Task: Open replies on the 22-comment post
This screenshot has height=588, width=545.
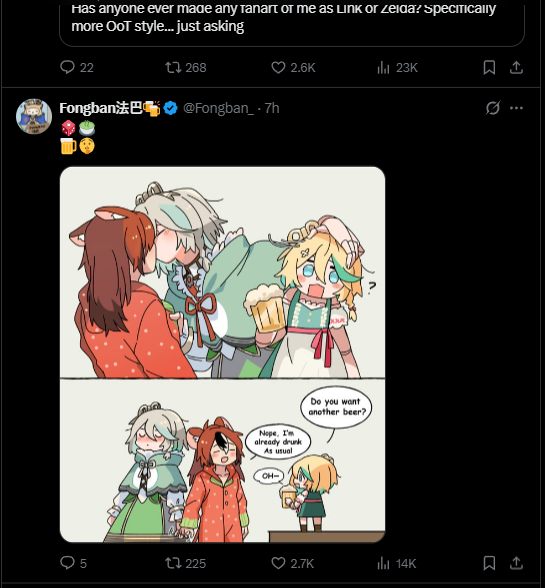Action: 77,68
